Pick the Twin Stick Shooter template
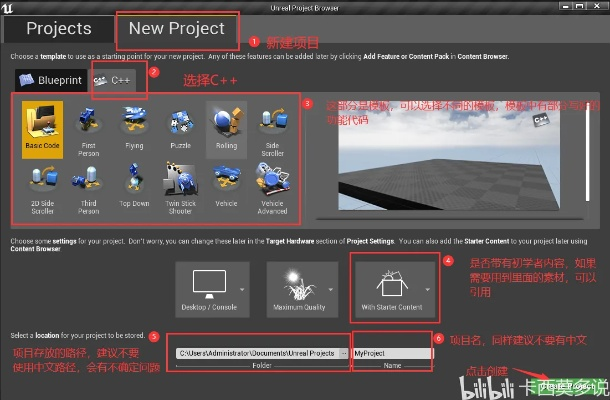This screenshot has width=610, height=400. pyautogui.click(x=179, y=186)
